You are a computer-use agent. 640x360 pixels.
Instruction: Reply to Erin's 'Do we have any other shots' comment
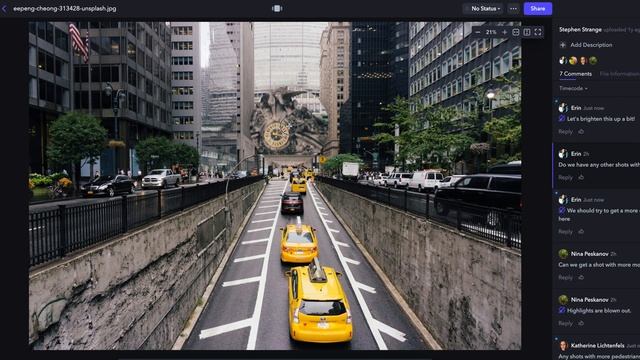[565, 178]
